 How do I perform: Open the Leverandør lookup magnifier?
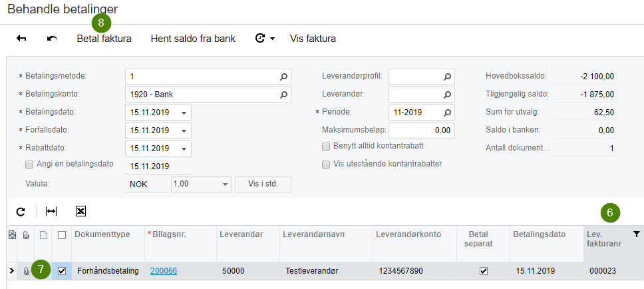(x=448, y=94)
